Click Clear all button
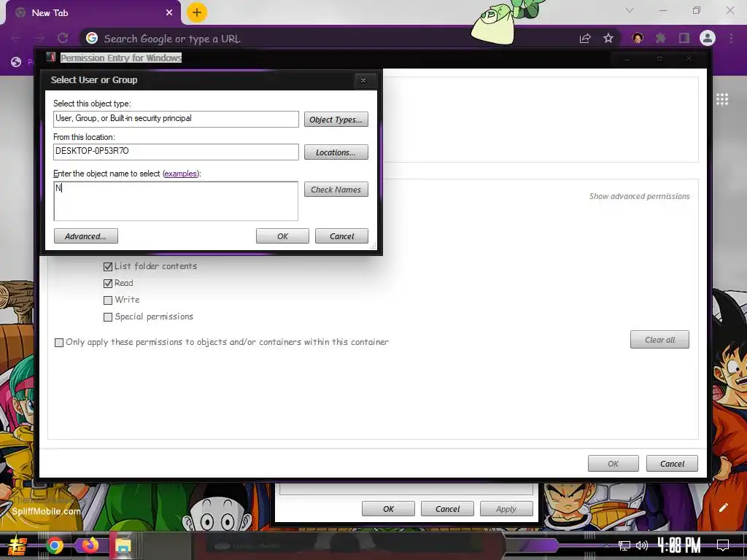The width and height of the screenshot is (747, 560). (659, 340)
